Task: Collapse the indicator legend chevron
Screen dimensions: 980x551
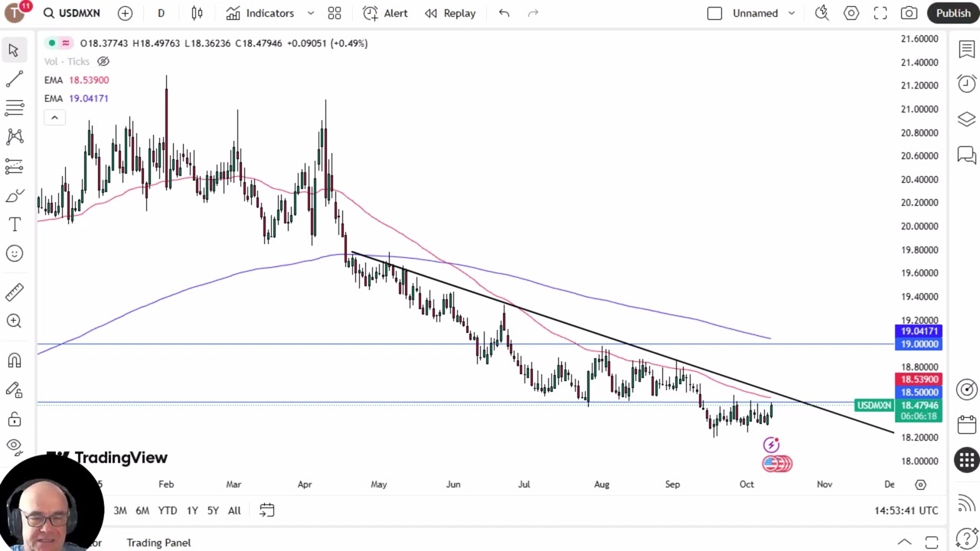Action: tap(54, 117)
